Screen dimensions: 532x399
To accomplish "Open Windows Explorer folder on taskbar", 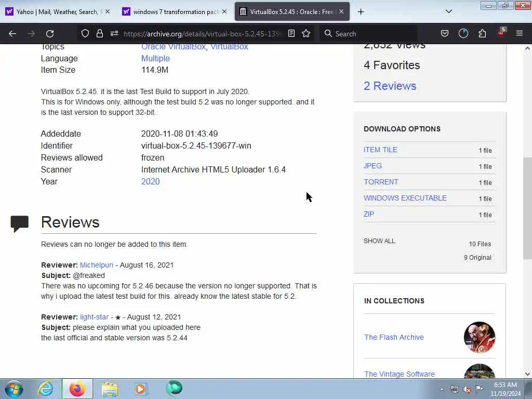I will (109, 389).
